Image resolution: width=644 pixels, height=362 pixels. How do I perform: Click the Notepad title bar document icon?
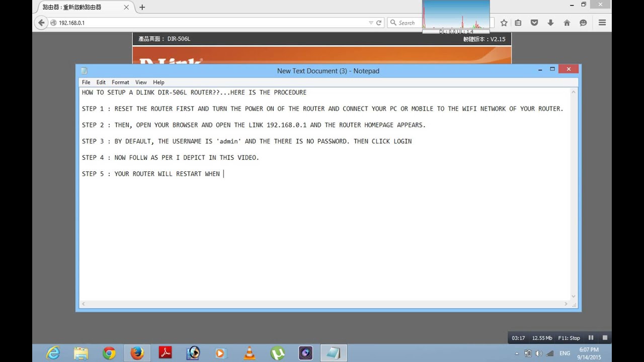pos(84,71)
